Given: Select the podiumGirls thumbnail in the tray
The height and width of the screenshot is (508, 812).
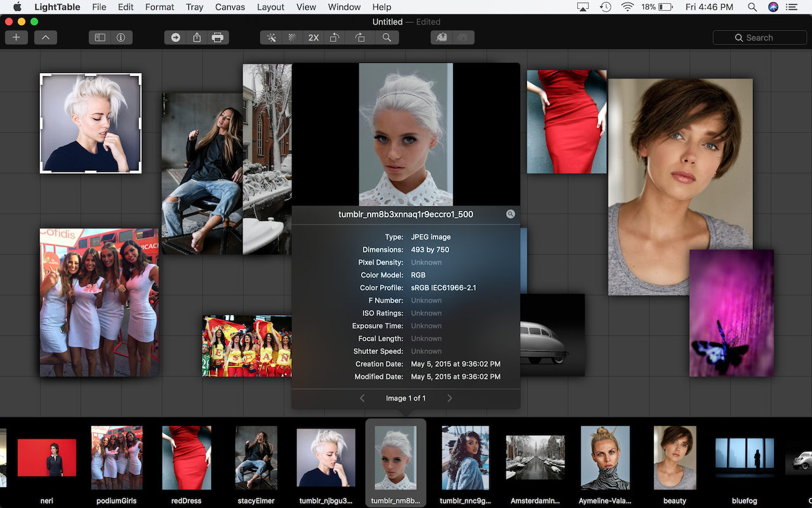Looking at the screenshot, I should pyautogui.click(x=117, y=457).
